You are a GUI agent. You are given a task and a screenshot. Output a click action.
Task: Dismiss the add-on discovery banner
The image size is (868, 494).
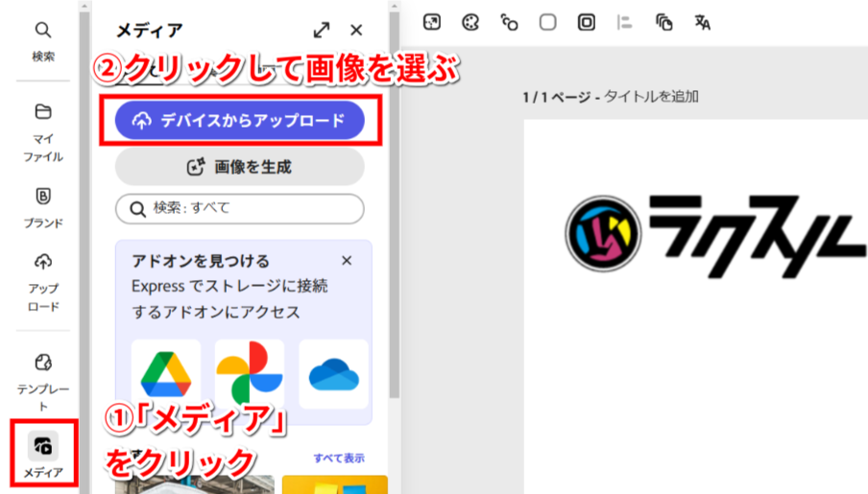coord(347,261)
